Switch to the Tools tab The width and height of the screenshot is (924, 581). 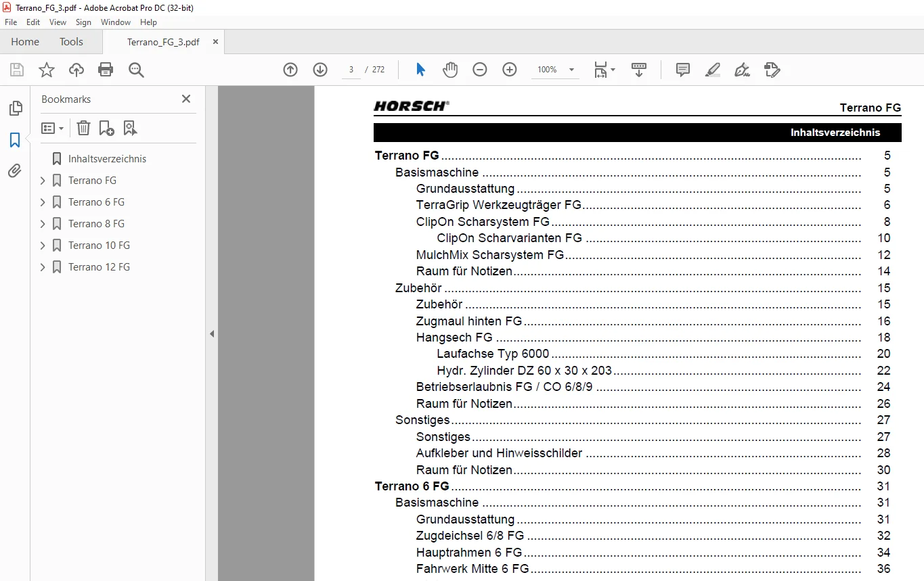click(71, 41)
